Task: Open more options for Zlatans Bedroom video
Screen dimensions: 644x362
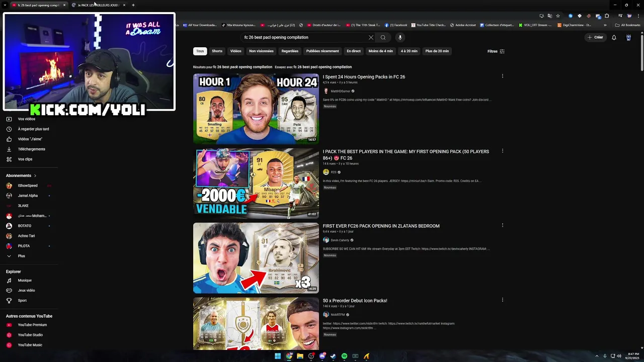Action: click(502, 225)
